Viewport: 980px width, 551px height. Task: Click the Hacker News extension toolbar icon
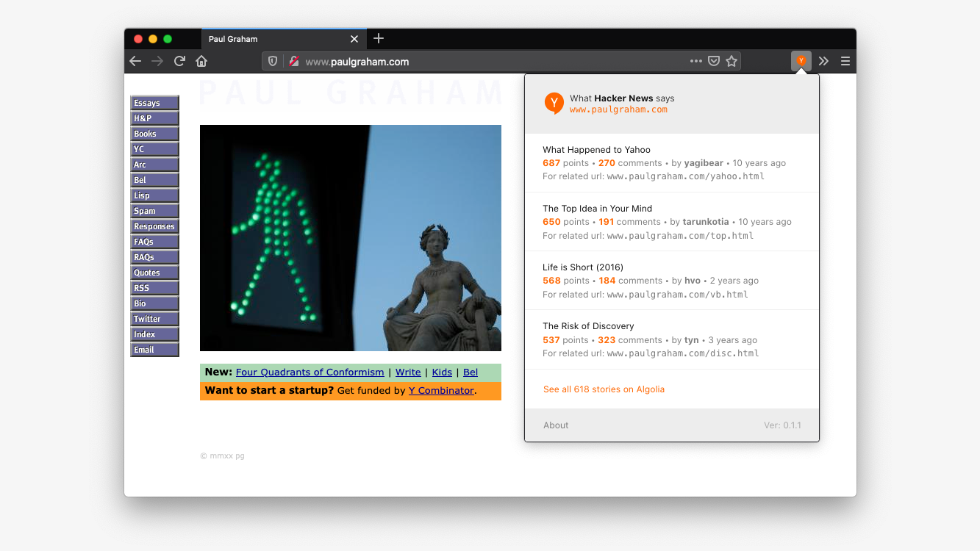801,61
